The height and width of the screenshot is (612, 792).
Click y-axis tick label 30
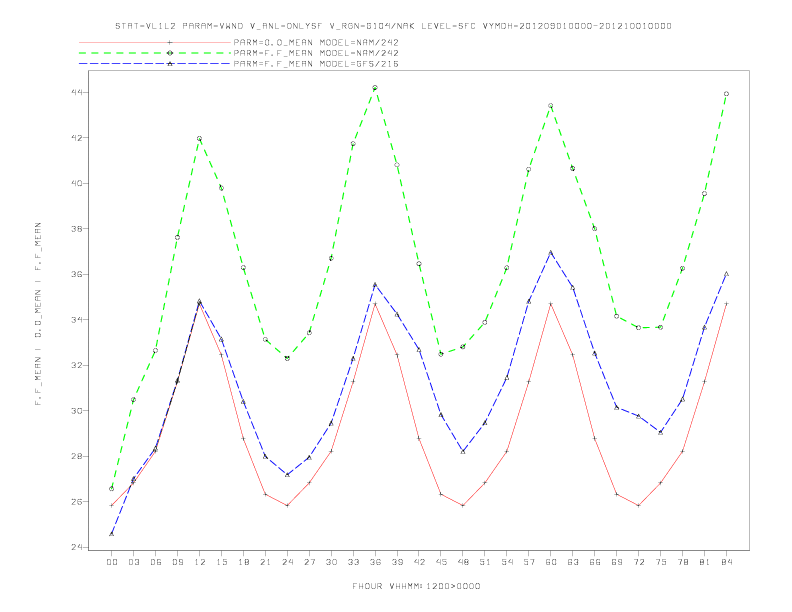(x=78, y=411)
